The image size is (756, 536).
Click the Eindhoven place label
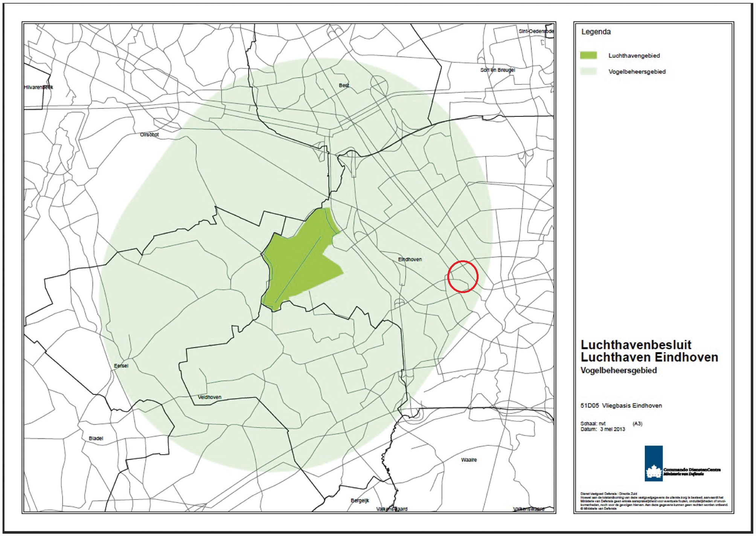point(410,260)
